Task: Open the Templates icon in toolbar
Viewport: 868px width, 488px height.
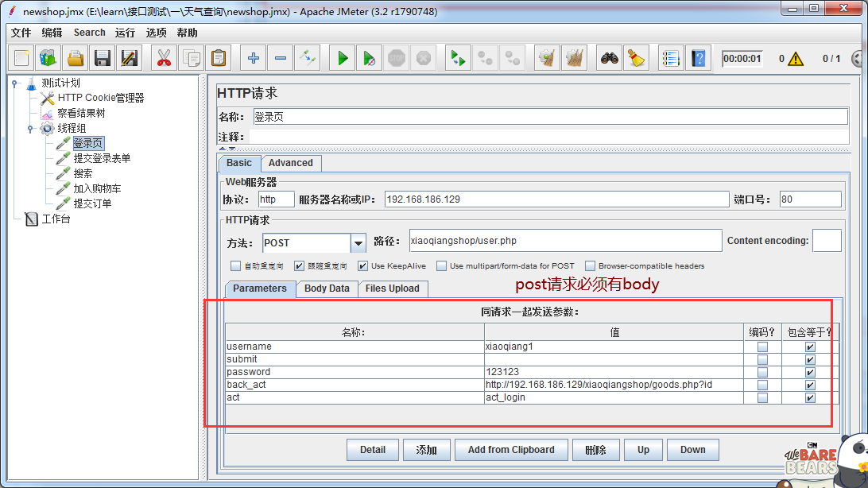Action: (48, 58)
